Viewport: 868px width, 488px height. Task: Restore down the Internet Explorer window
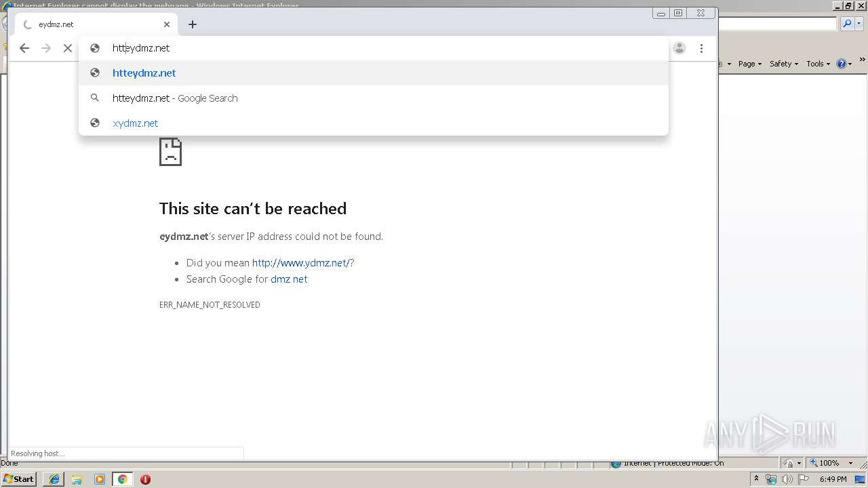coord(848,5)
